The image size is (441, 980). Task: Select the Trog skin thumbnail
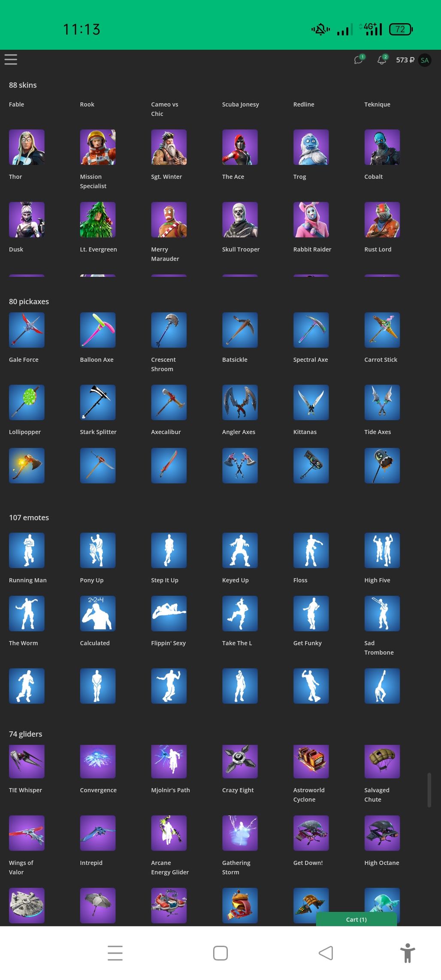click(x=311, y=147)
